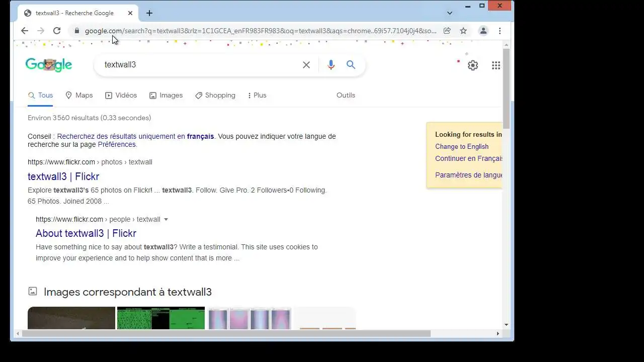Image resolution: width=644 pixels, height=362 pixels.
Task: Switch to the Shopping tab
Action: pos(215,95)
